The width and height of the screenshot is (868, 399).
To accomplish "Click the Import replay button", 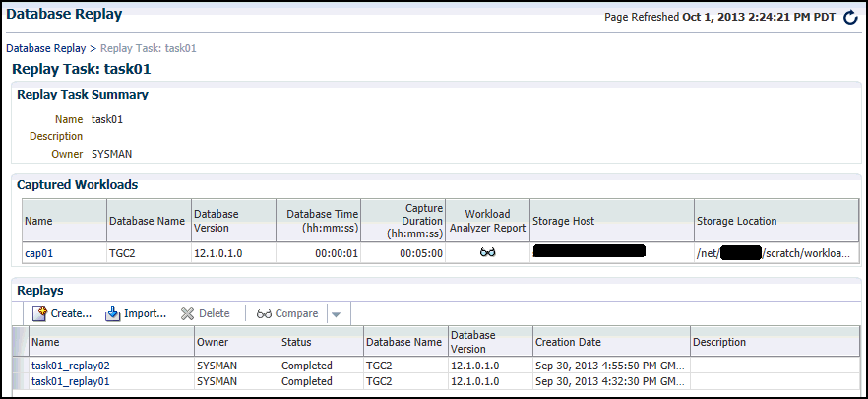I will (136, 313).
